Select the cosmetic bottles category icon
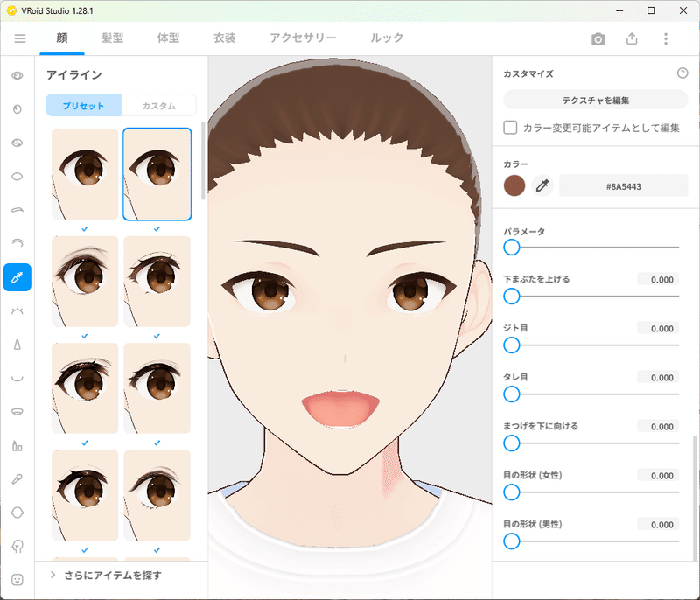This screenshot has width=700, height=600. [17, 445]
